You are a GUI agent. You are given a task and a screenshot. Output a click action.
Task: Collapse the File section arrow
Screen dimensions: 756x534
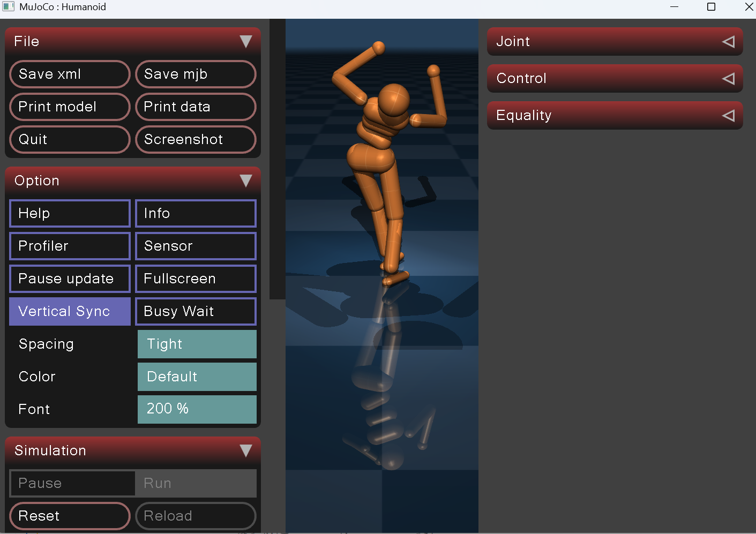(246, 42)
